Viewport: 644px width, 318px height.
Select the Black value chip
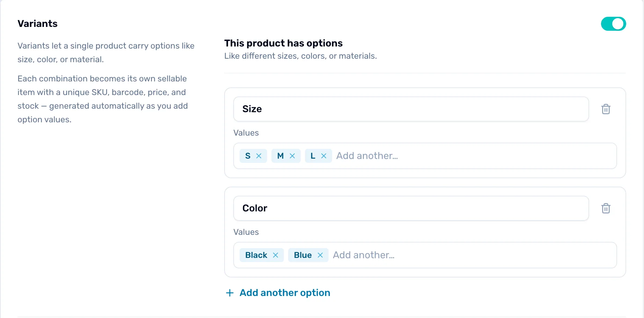262,255
